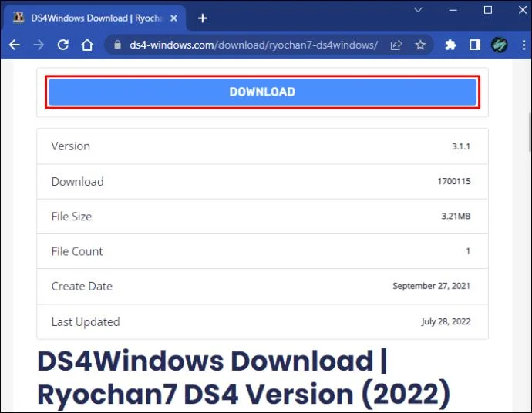Open the browser home page

point(87,45)
